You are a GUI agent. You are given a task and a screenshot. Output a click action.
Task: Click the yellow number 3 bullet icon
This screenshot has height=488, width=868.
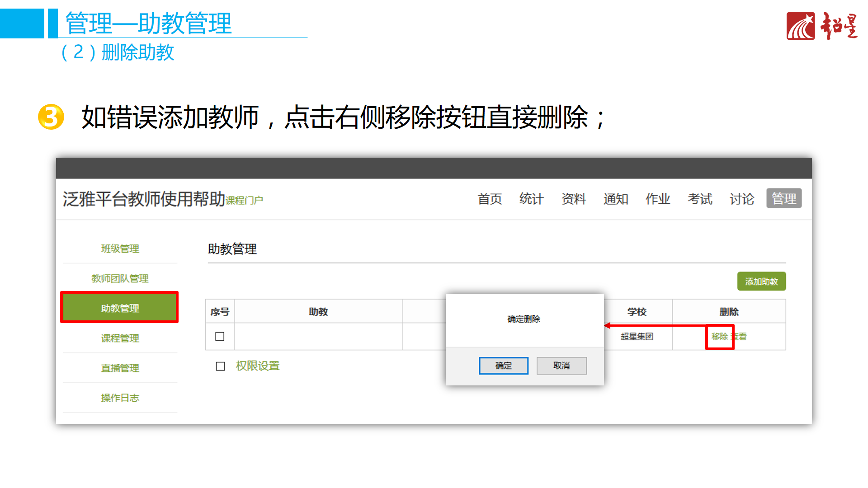pos(51,117)
